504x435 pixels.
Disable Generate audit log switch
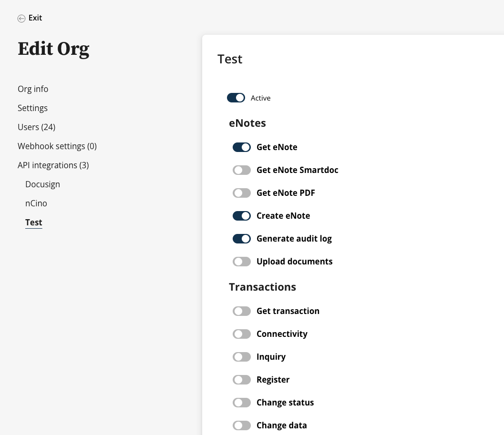click(242, 239)
